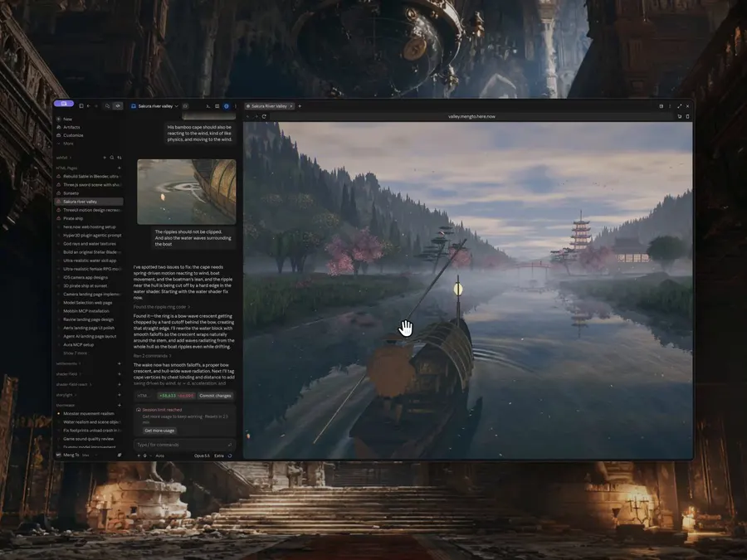Viewport: 747px width, 560px height.
Task: Open the water ripple screenshot thumbnail
Action: 186,192
